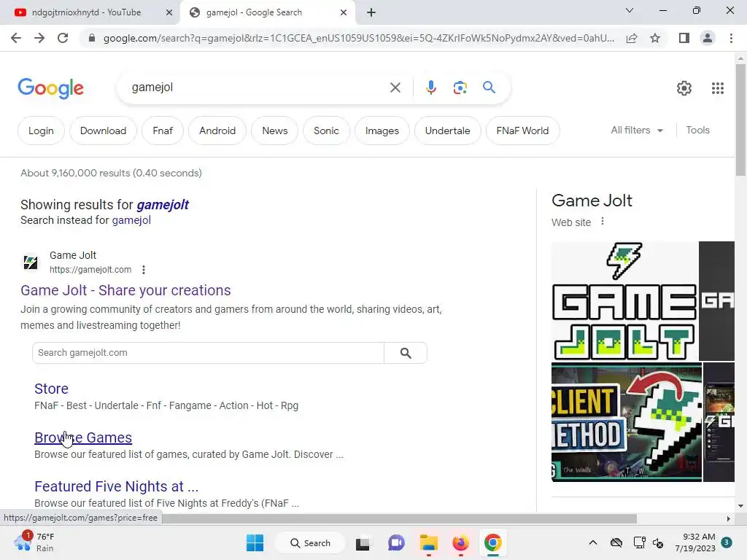Click the Chrome address bar URL
This screenshot has width=747, height=560.
coord(359,38)
